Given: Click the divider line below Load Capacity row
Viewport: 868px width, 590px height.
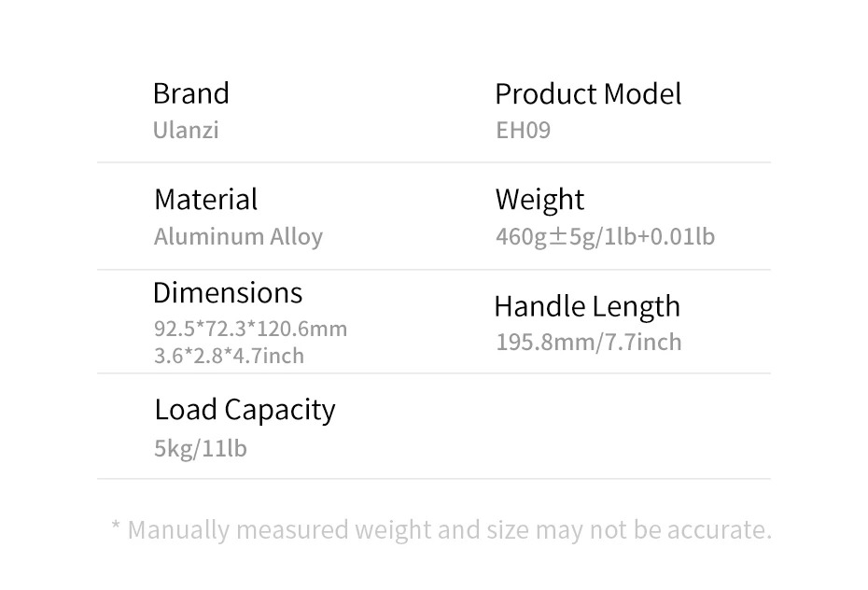Looking at the screenshot, I should pyautogui.click(x=434, y=479).
